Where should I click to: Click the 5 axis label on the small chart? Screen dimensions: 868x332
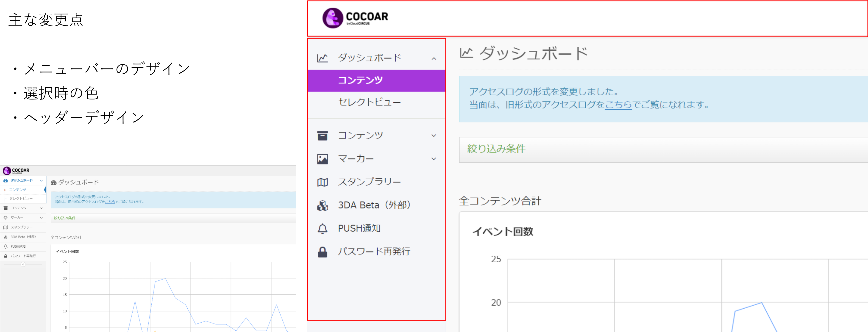[66, 328]
